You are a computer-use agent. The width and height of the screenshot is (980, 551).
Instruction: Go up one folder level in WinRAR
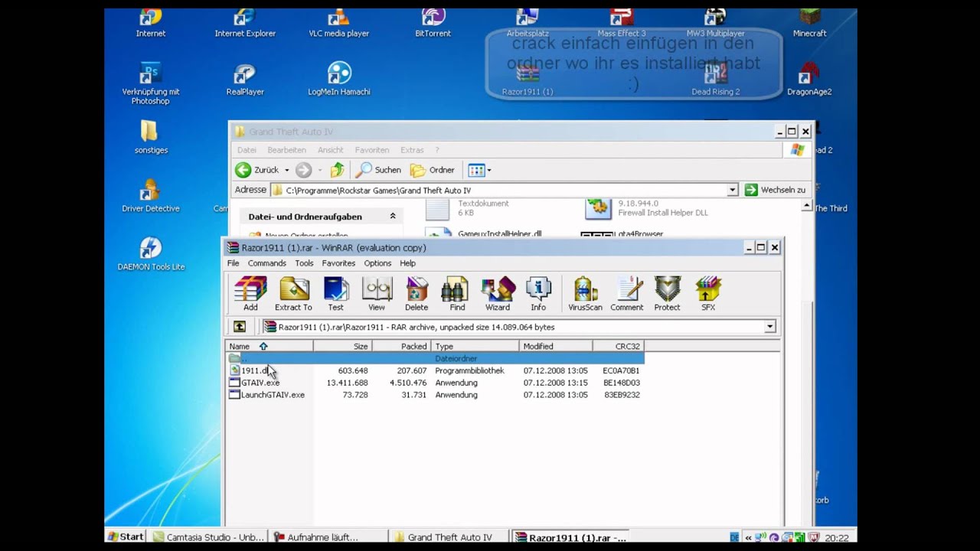point(240,327)
